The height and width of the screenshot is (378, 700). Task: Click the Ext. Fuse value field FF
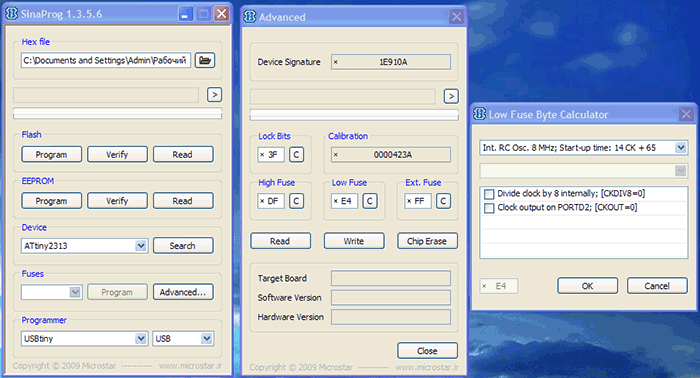click(418, 201)
